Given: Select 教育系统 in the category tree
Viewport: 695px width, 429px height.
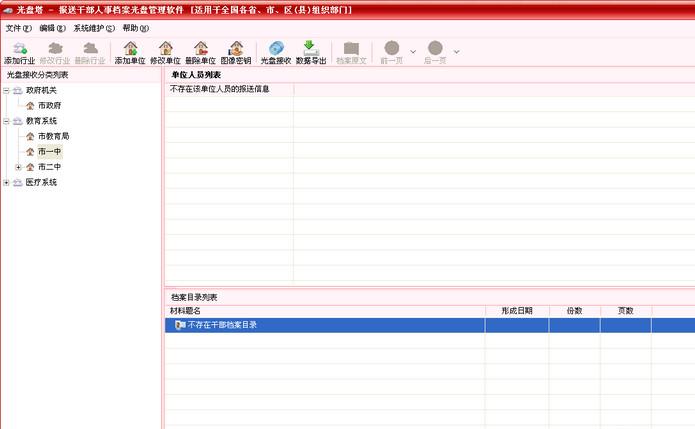Looking at the screenshot, I should [41, 121].
